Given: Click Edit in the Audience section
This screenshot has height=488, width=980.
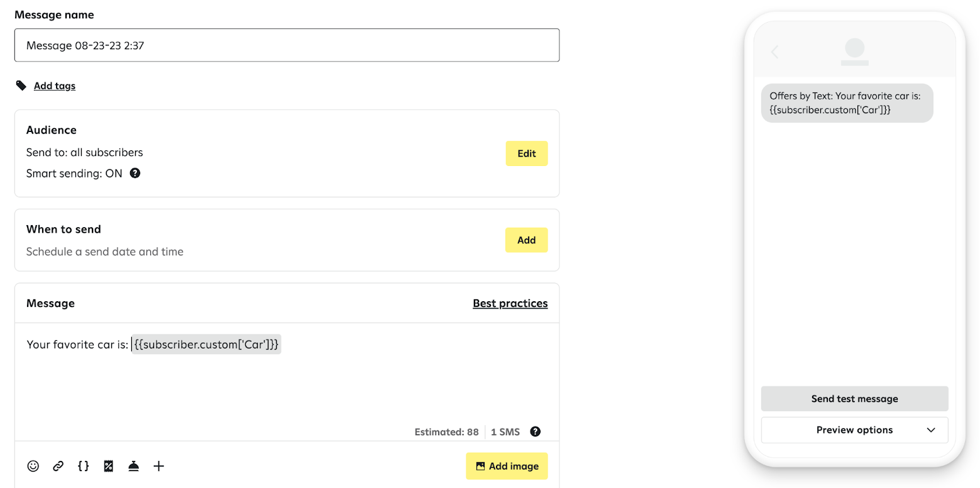Looking at the screenshot, I should (x=526, y=153).
